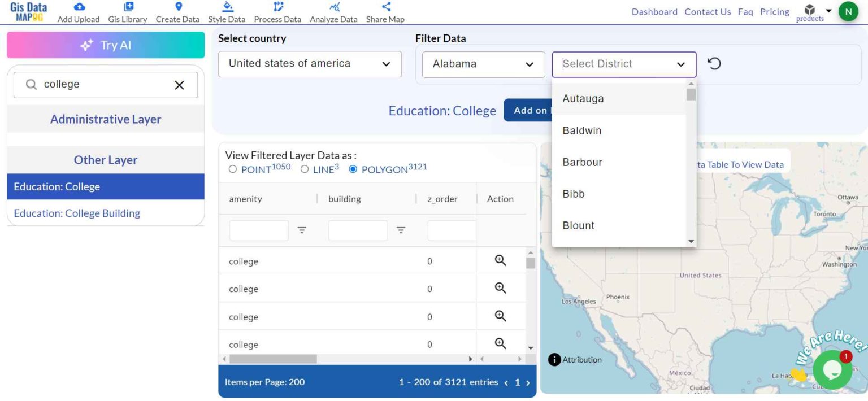Open the Alabama state dropdown
The width and height of the screenshot is (868, 401).
coord(483,64)
